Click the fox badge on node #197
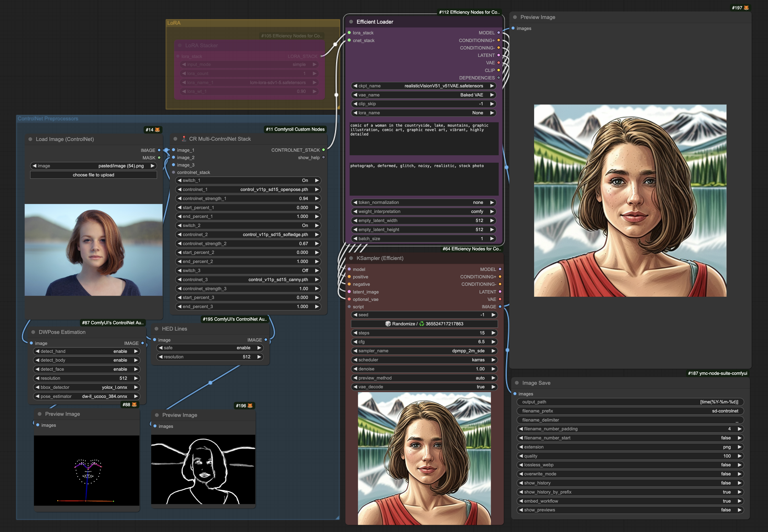Viewport: 768px width, 532px height. click(x=746, y=8)
